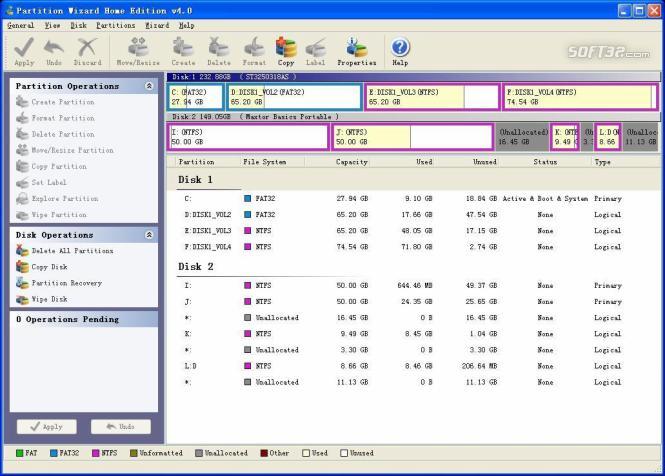Open the Disk menu
This screenshot has height=476, width=665.
pyautogui.click(x=78, y=25)
